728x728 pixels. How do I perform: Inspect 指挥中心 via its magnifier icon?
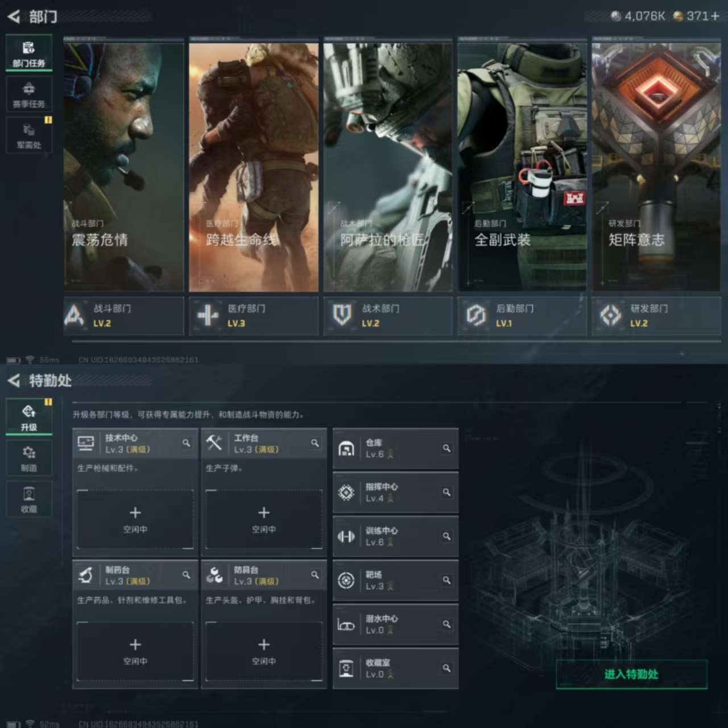click(x=446, y=492)
